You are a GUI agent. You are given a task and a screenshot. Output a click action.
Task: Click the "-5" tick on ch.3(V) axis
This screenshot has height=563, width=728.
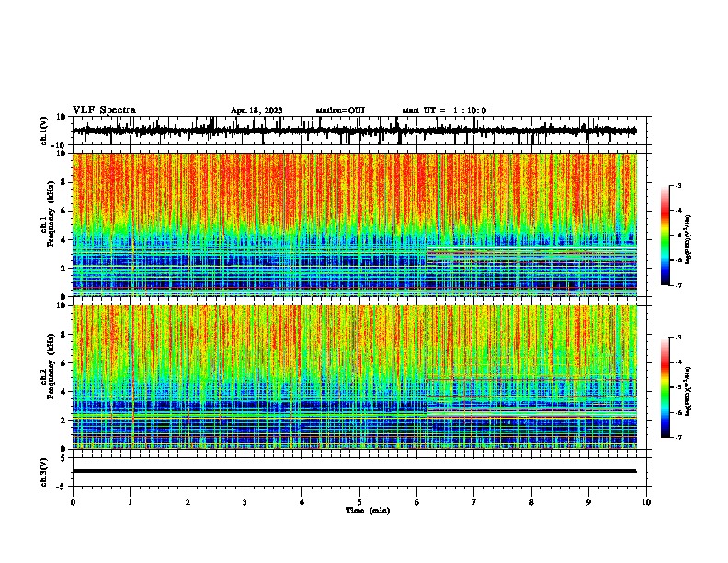click(x=63, y=487)
